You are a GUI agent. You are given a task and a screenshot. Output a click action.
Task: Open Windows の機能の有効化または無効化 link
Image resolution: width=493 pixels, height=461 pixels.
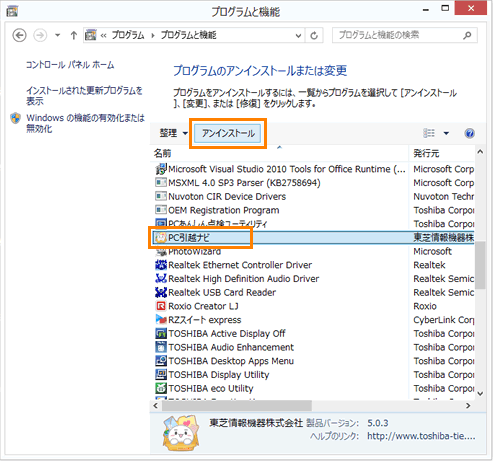point(85,123)
